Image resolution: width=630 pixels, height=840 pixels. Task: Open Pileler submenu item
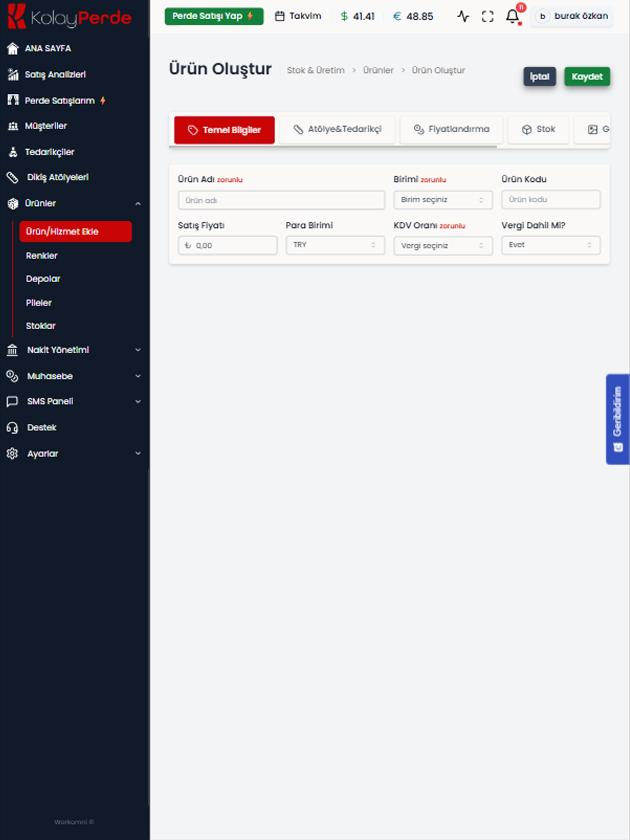tap(38, 303)
